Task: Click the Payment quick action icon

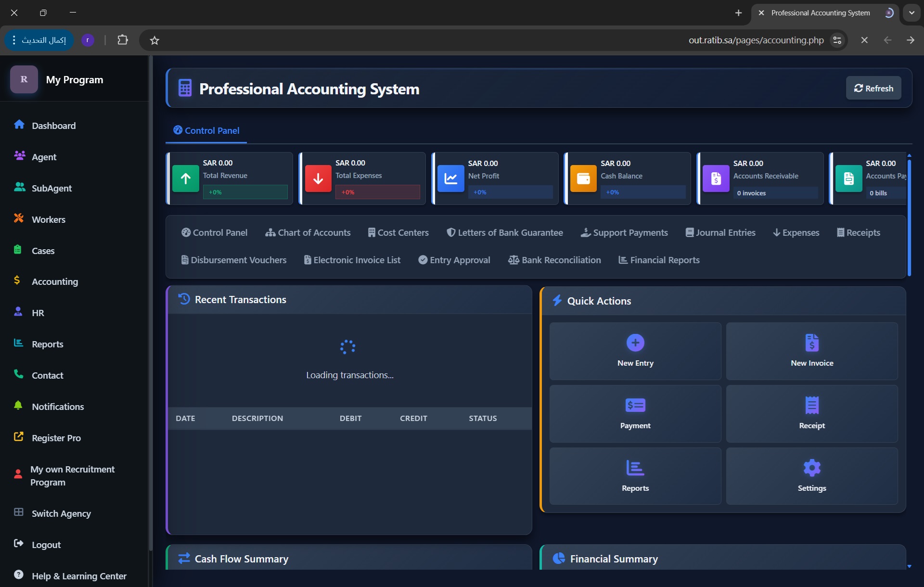Action: [635, 406]
